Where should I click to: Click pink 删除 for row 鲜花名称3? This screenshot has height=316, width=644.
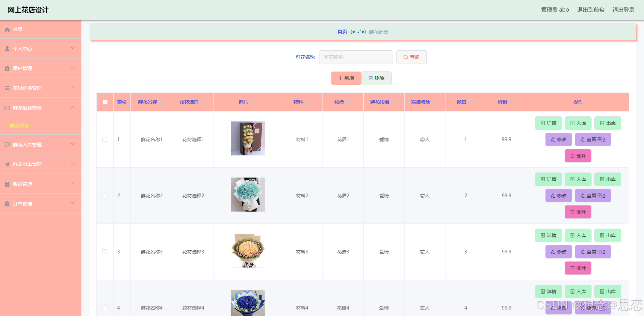(x=578, y=268)
